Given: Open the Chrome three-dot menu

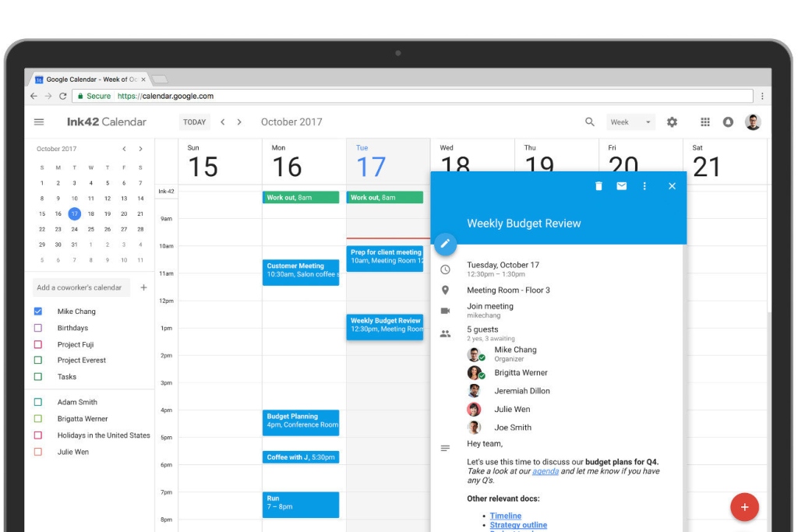Looking at the screenshot, I should [x=762, y=96].
